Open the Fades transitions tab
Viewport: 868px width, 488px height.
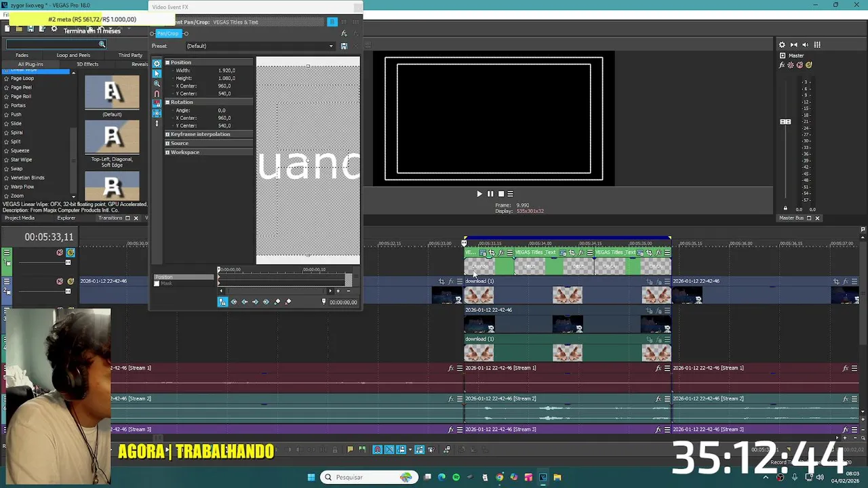point(22,55)
